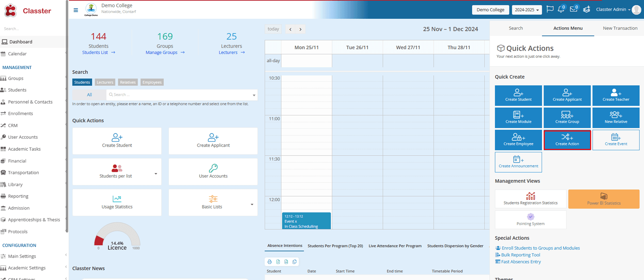
Task: Click the Create Action tile
Action: [567, 140]
